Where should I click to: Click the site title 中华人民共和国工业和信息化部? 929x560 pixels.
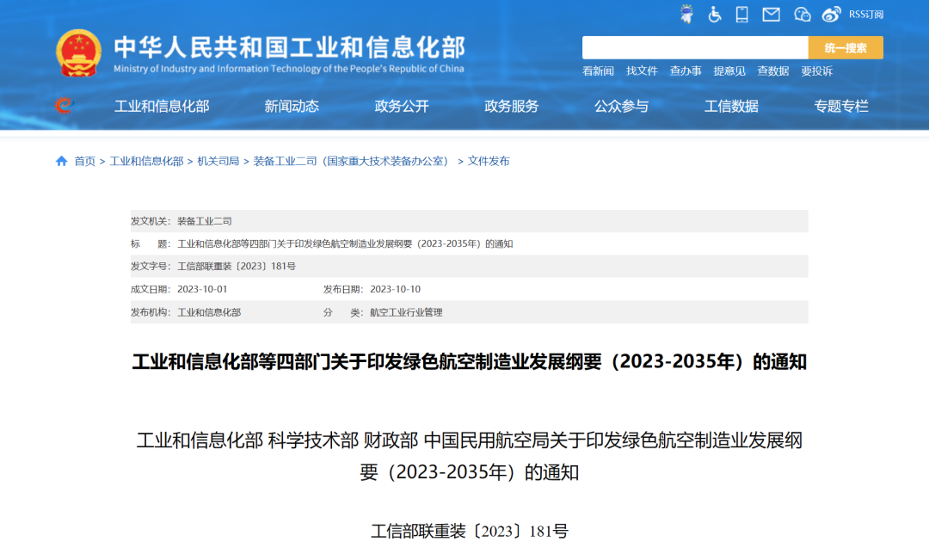[290, 46]
